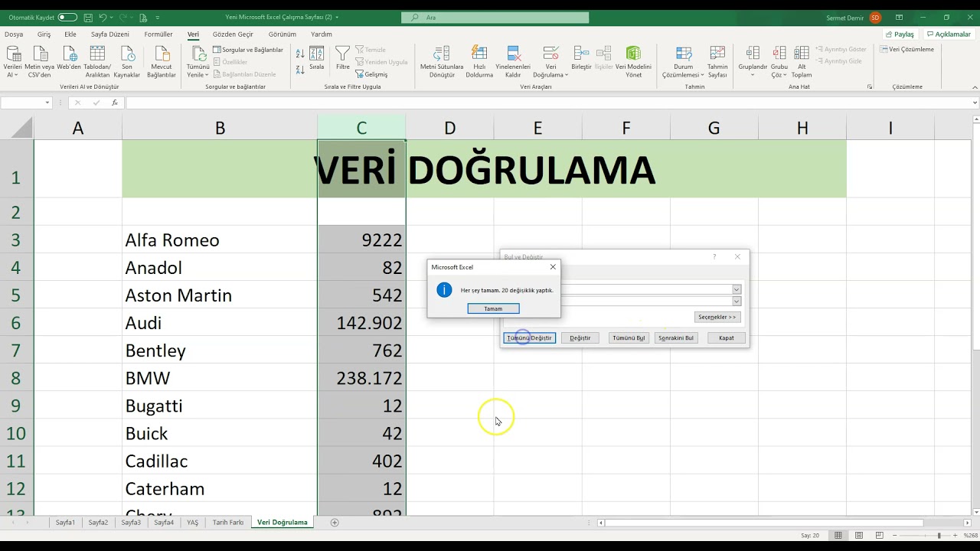This screenshot has width=980, height=551.
Task: Open the Undo history dropdown arrow
Action: [112, 17]
